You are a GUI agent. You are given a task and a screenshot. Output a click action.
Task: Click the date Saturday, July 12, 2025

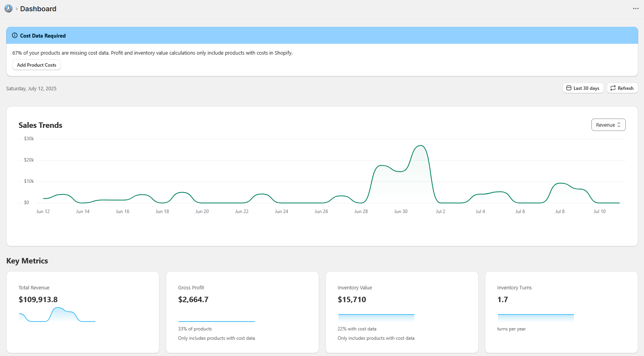(x=31, y=88)
